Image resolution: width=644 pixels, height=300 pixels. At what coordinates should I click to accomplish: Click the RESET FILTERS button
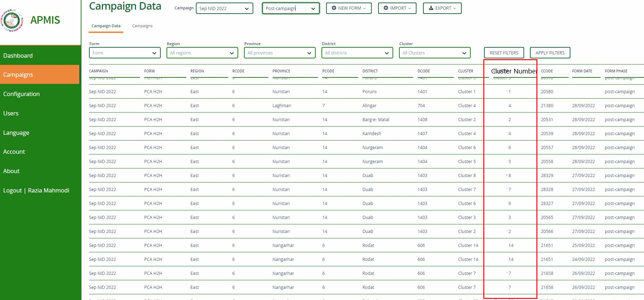(x=504, y=53)
